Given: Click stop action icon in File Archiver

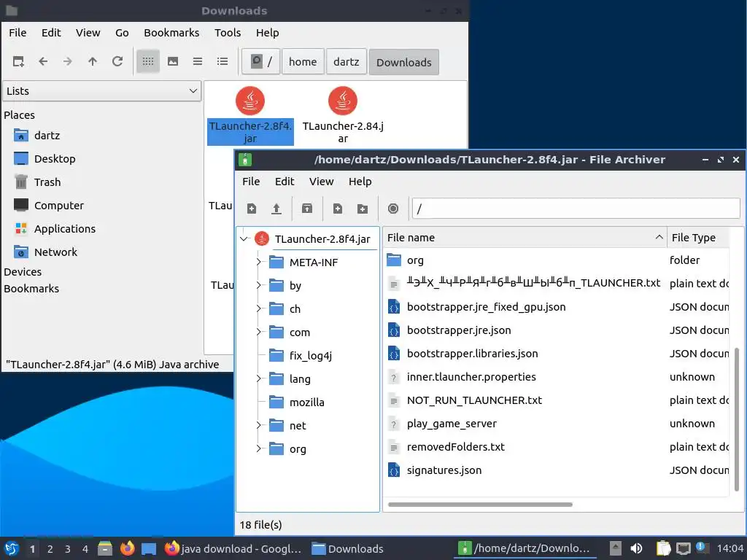Looking at the screenshot, I should (393, 209).
